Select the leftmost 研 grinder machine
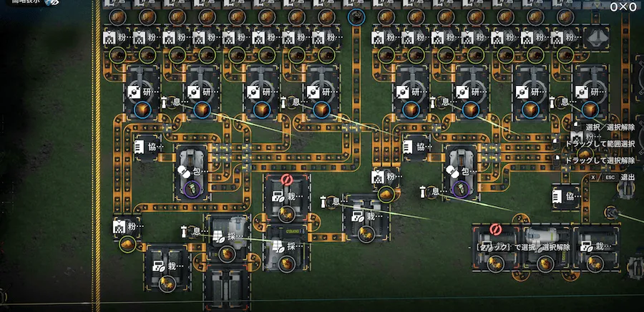 [x=142, y=92]
